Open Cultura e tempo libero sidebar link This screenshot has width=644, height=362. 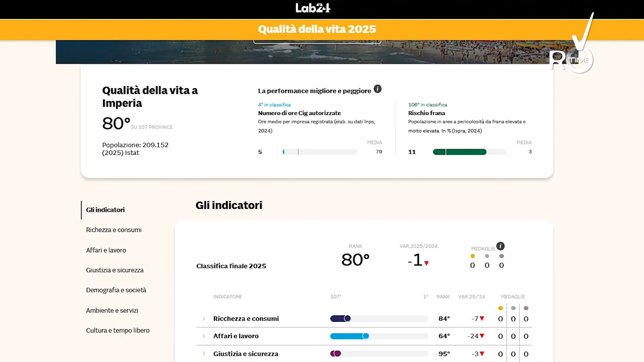click(x=118, y=330)
